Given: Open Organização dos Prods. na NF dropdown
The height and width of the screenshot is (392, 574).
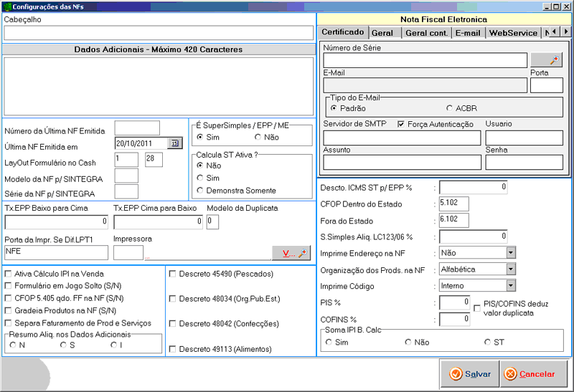Looking at the screenshot, I should pyautogui.click(x=511, y=269).
